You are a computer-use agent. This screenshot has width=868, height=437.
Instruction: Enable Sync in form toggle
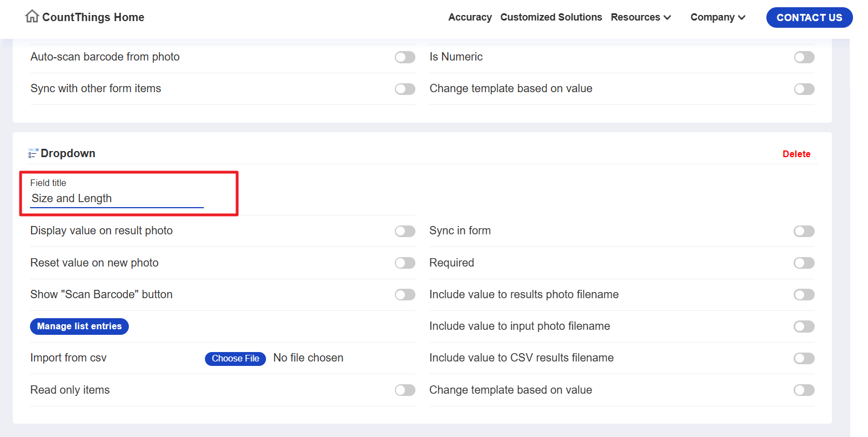pyautogui.click(x=804, y=232)
